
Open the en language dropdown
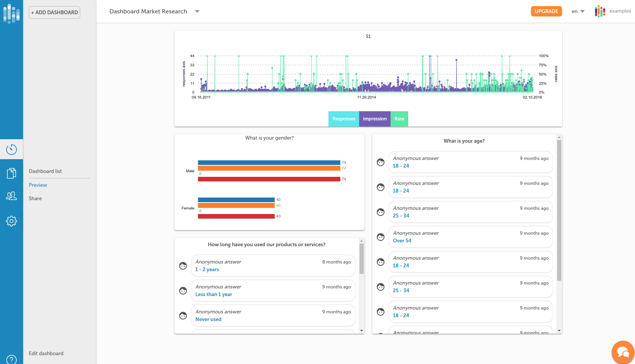[x=578, y=12]
